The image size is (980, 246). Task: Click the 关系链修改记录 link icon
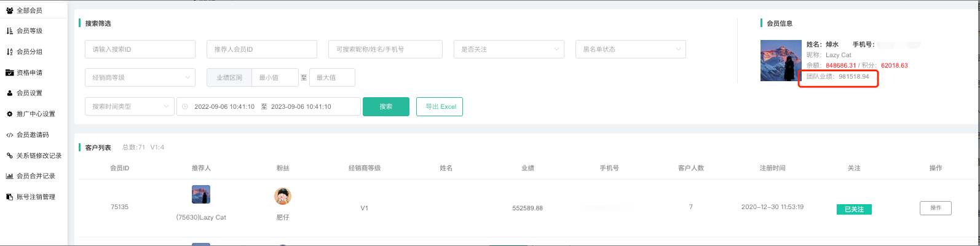click(x=10, y=156)
